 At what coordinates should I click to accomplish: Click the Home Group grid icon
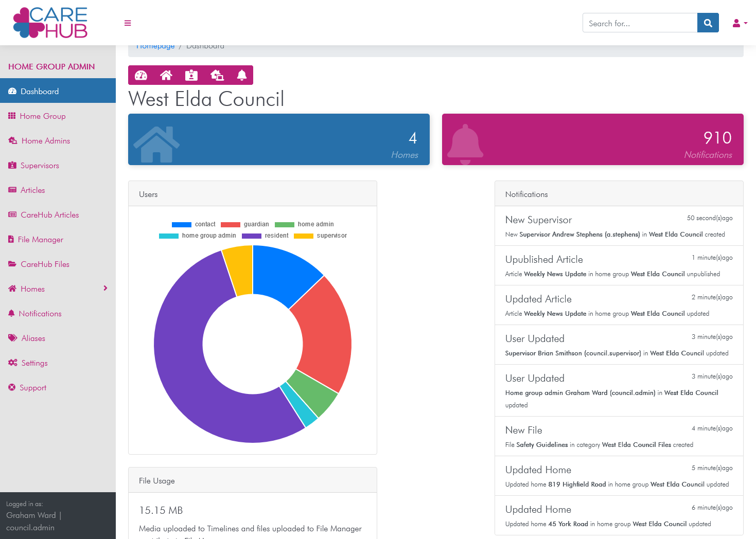click(x=12, y=116)
